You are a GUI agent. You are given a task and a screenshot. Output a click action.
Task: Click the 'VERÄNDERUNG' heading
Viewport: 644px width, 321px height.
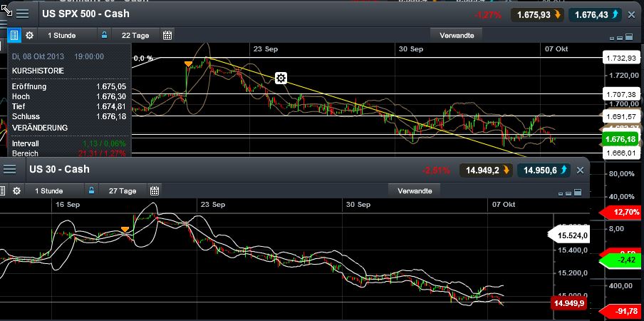tap(40, 128)
